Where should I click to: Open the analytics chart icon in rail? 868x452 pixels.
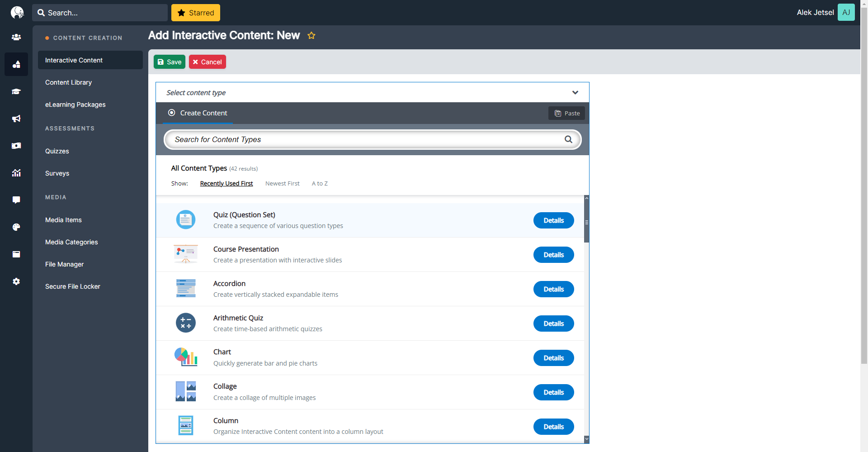tap(16, 173)
